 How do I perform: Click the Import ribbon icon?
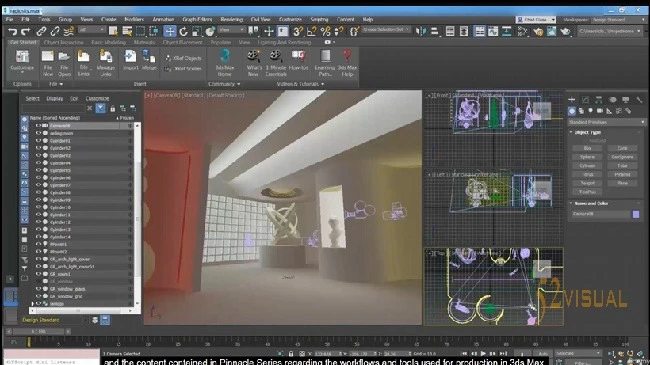coord(131,61)
